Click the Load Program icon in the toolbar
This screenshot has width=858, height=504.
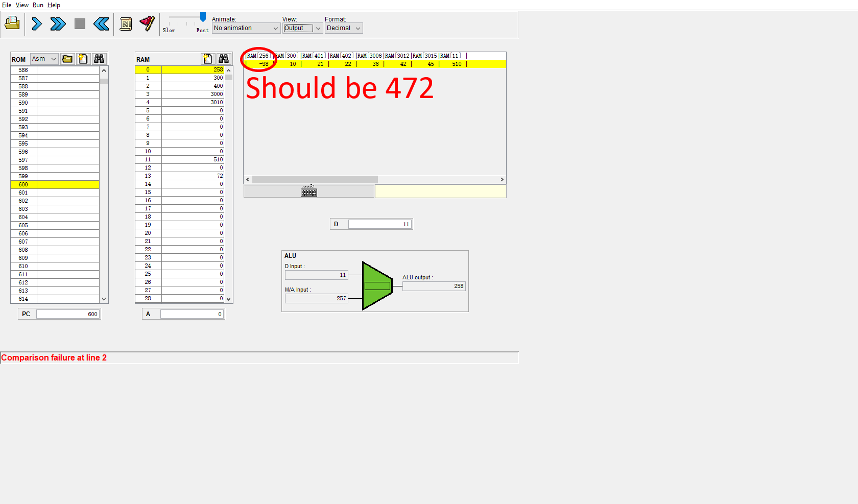pyautogui.click(x=12, y=23)
